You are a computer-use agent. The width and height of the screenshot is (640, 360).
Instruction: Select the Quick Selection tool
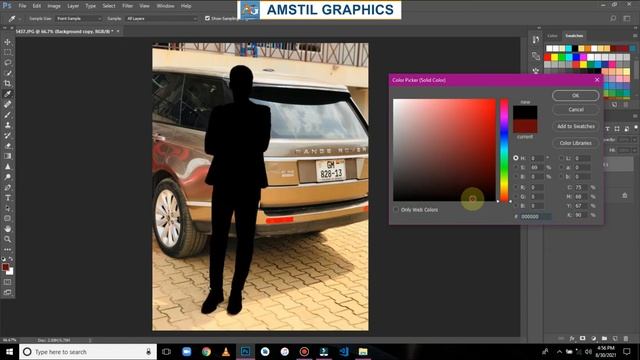click(7, 73)
